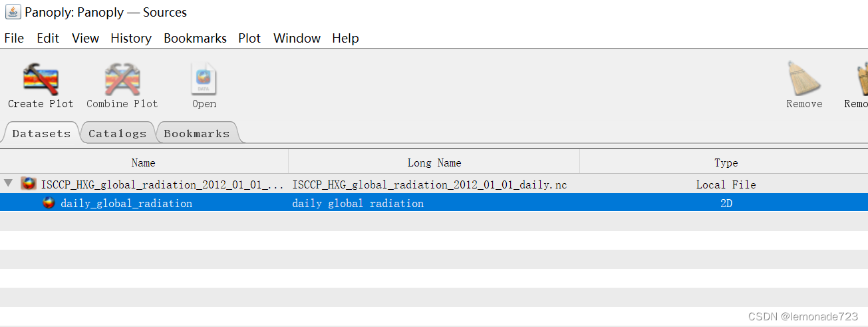Open the History menu
The width and height of the screenshot is (868, 327).
pyautogui.click(x=131, y=38)
